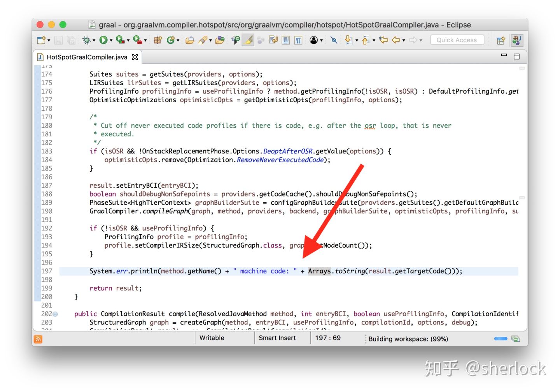Collapse the compile method at line 202
The height and width of the screenshot is (392, 560).
[55, 314]
